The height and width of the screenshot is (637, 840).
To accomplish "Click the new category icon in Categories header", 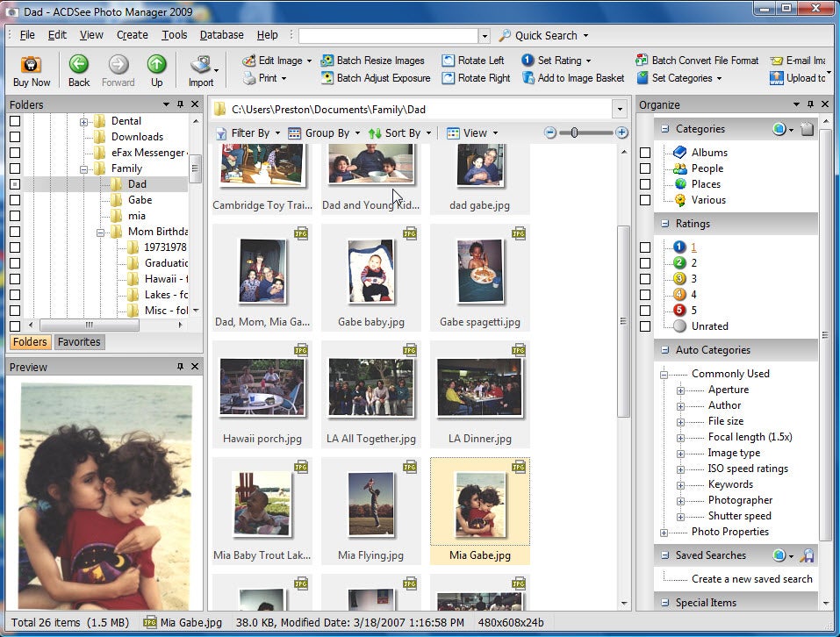I will pyautogui.click(x=808, y=129).
